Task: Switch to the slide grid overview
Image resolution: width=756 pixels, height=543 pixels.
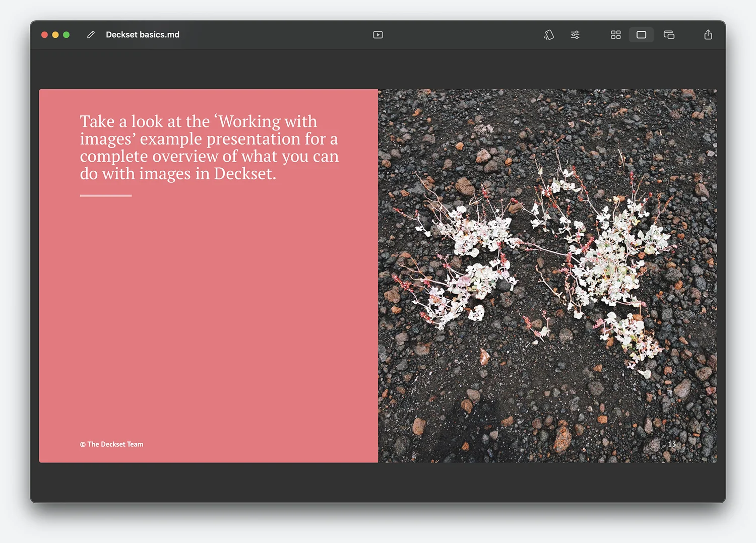Action: [615, 35]
